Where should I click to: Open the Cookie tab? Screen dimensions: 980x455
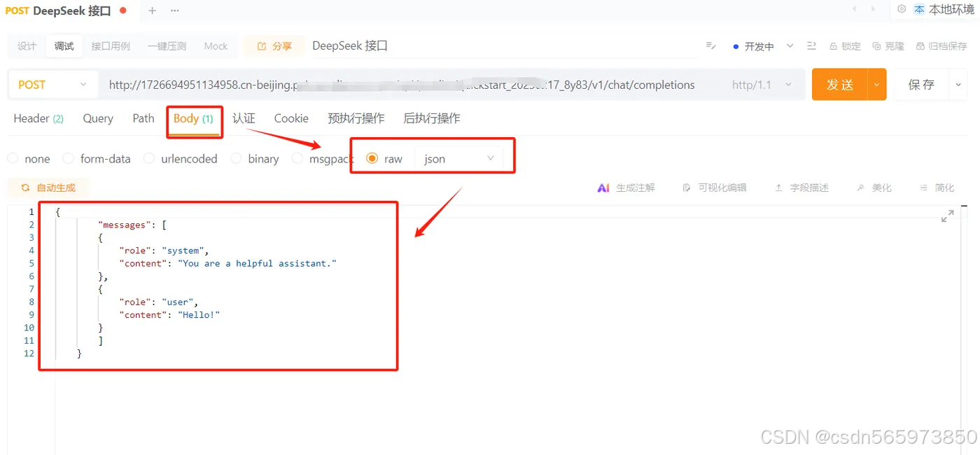(291, 119)
